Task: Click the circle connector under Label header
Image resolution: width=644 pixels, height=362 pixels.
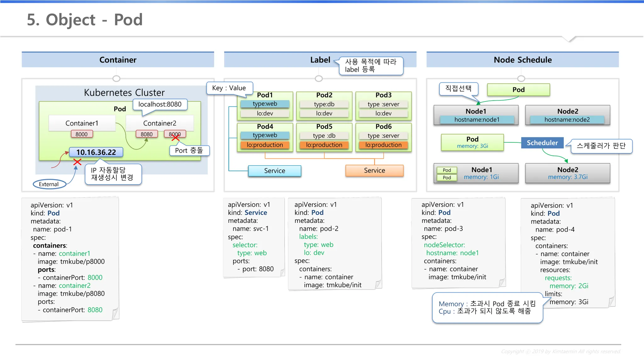Action: click(x=319, y=79)
